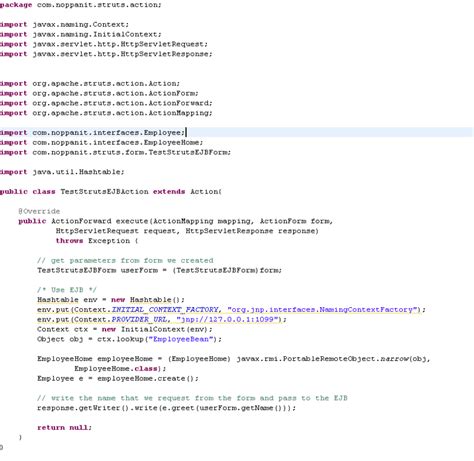The height and width of the screenshot is (461, 474).
Task: Click the @Override annotation
Action: point(39,211)
